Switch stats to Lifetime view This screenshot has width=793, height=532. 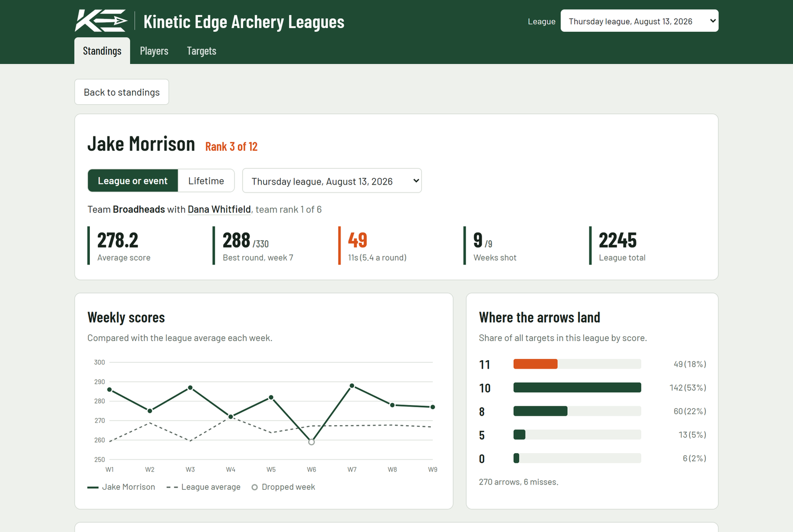(x=206, y=181)
